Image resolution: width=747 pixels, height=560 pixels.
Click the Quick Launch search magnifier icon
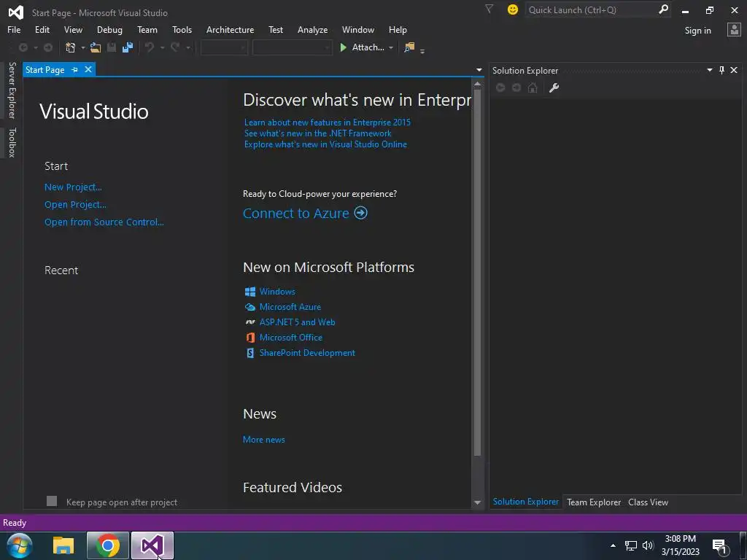click(x=663, y=9)
